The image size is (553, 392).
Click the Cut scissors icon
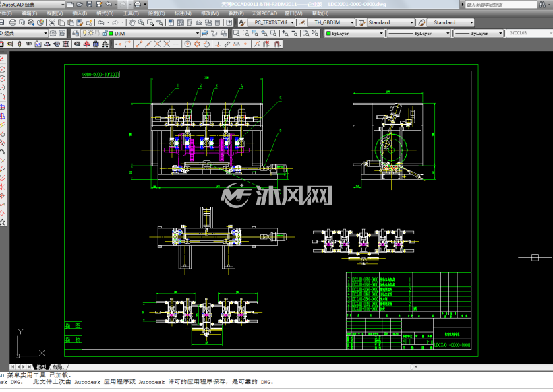(52, 22)
